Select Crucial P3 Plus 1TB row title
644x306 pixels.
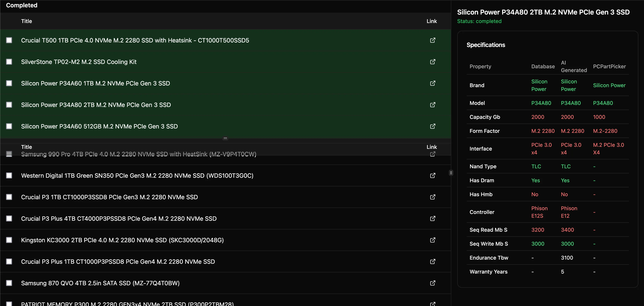tap(118, 262)
